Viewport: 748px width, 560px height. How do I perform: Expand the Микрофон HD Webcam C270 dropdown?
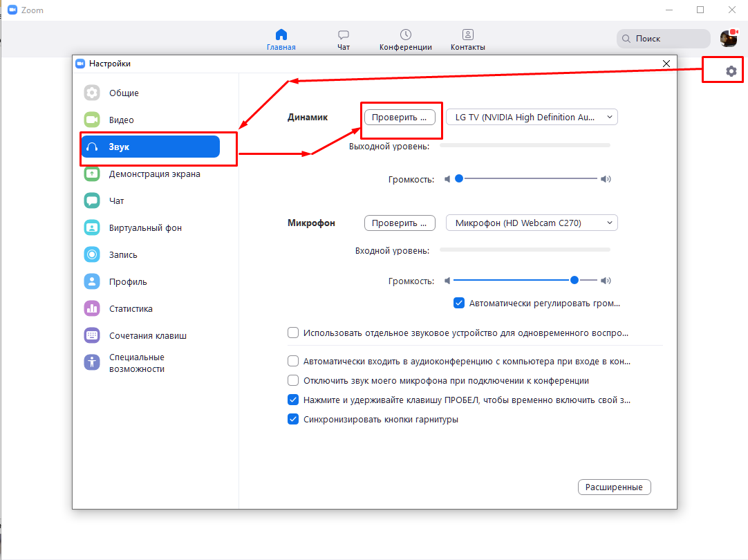[532, 223]
